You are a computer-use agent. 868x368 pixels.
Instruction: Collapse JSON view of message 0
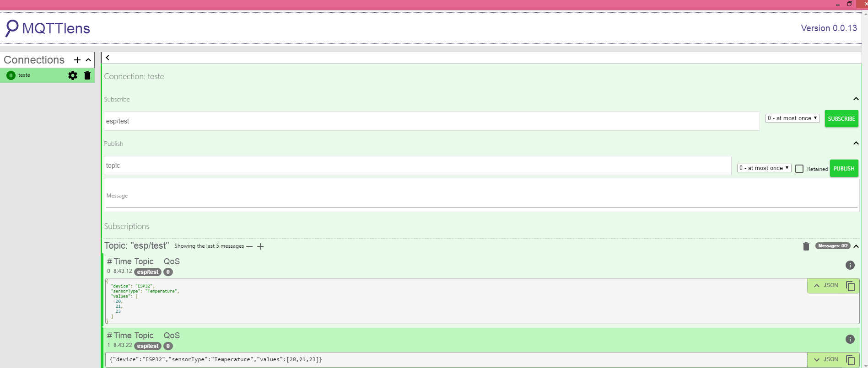(826, 285)
